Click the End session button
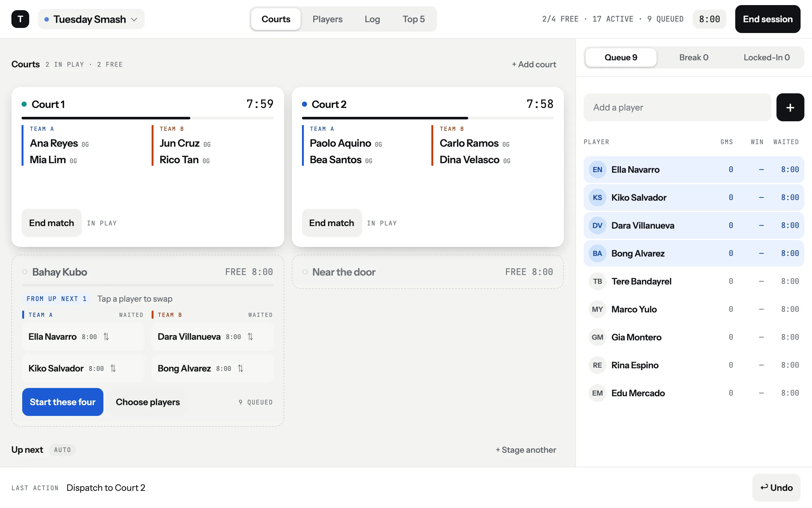812x508 pixels. pyautogui.click(x=767, y=19)
